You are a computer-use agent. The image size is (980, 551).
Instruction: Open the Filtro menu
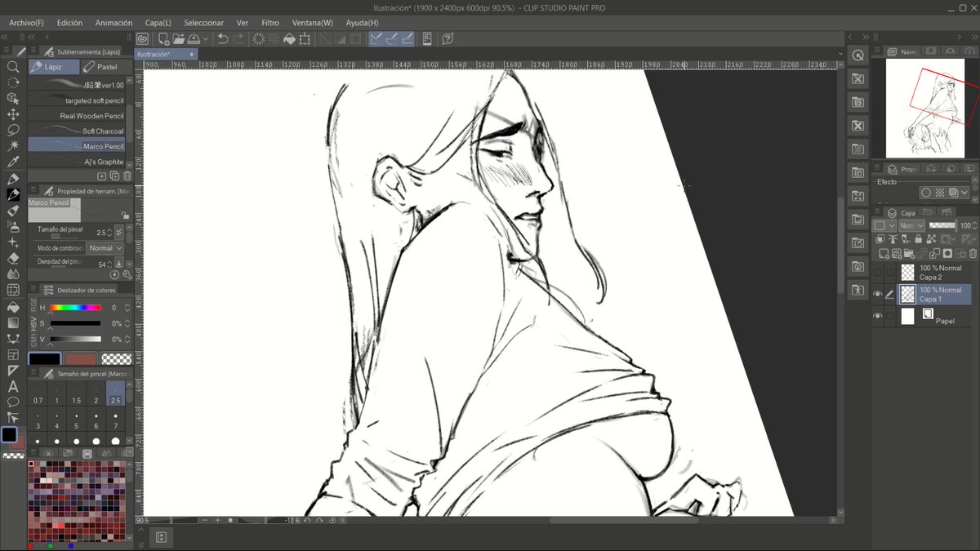point(270,23)
